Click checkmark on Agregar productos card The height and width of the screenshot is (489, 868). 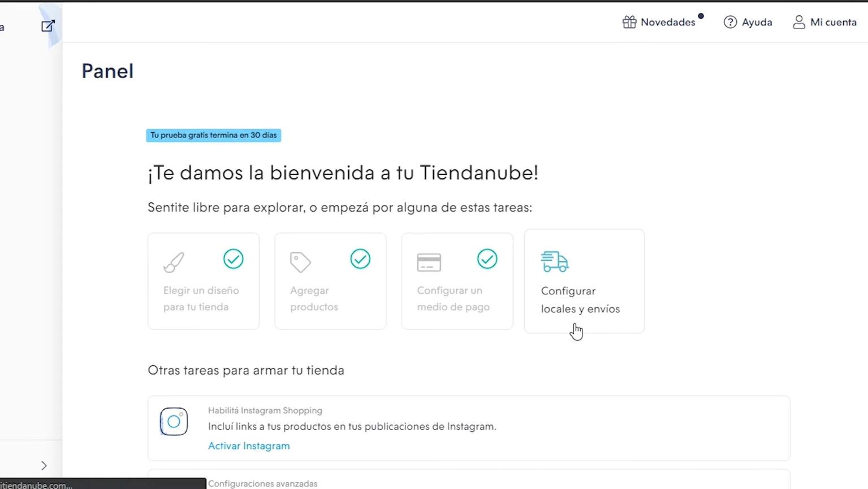(360, 259)
